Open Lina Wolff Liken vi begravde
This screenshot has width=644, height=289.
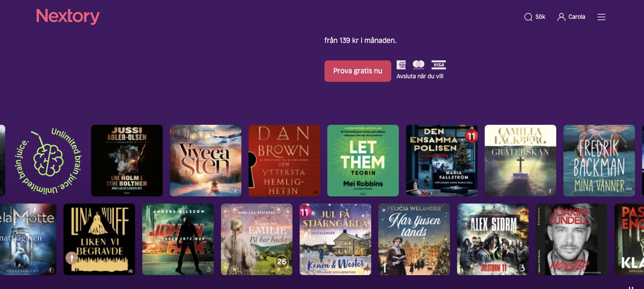click(x=99, y=239)
